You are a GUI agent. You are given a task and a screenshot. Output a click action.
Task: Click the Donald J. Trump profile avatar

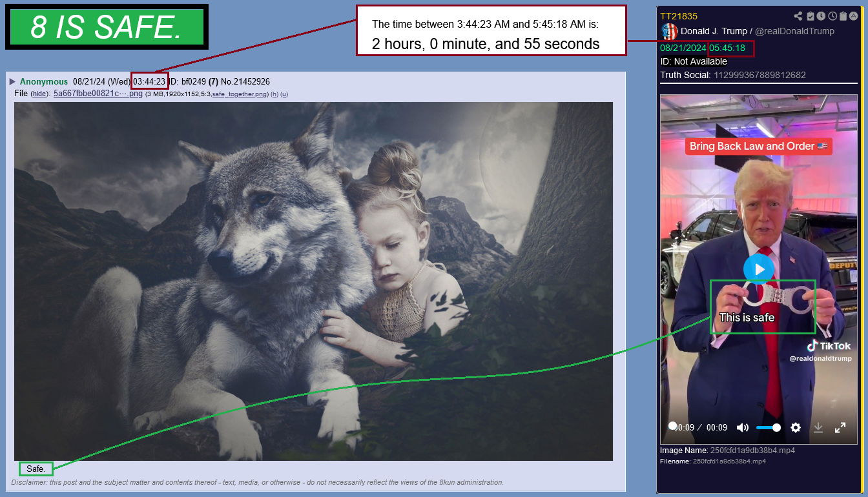pos(670,31)
